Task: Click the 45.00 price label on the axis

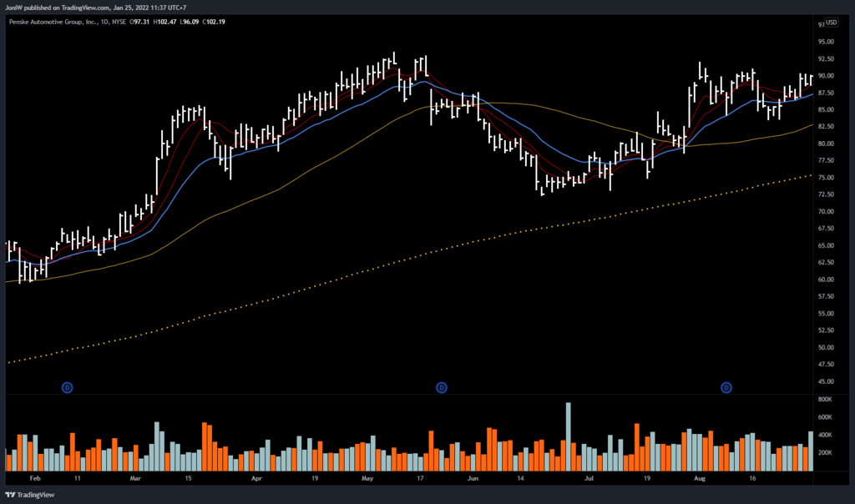Action: (828, 381)
